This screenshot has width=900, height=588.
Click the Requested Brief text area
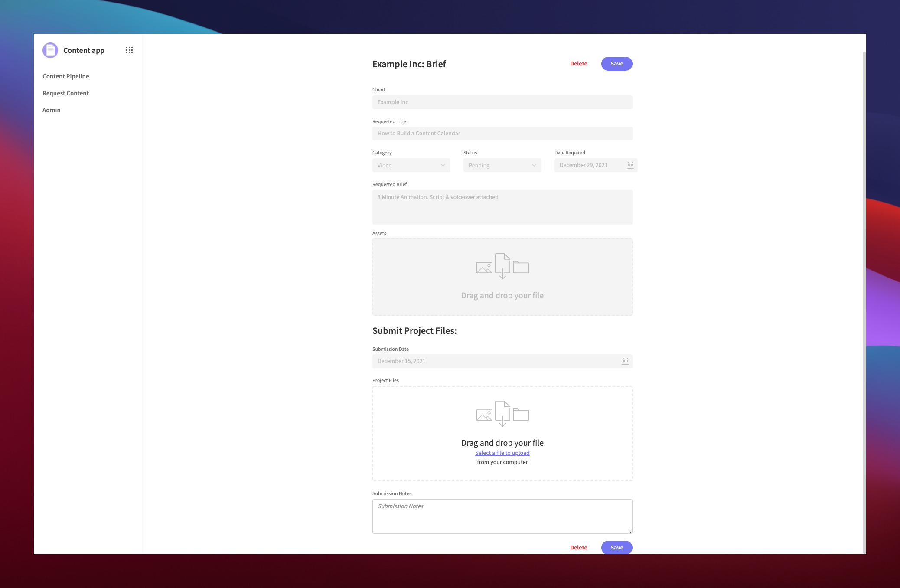[502, 205]
